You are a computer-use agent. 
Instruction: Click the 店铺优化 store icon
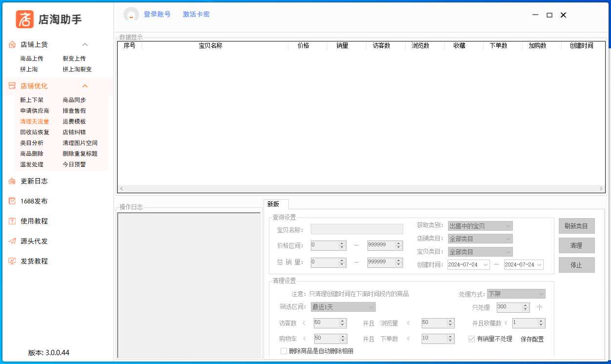click(12, 86)
